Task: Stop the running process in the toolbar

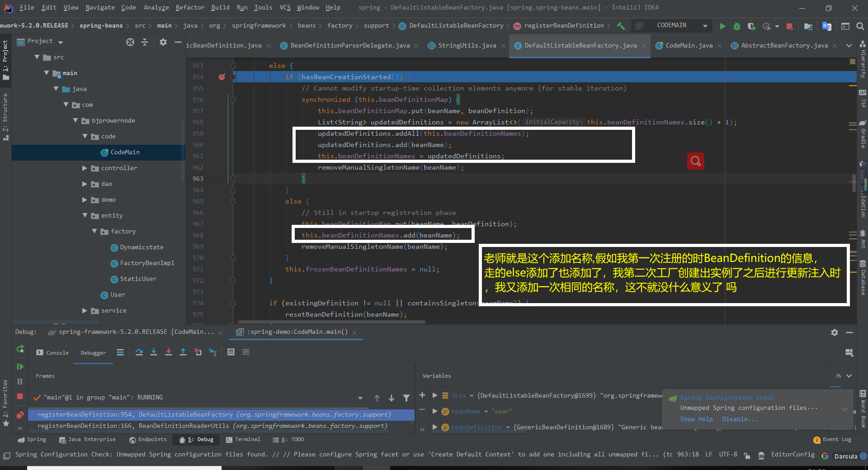Action: pos(789,26)
